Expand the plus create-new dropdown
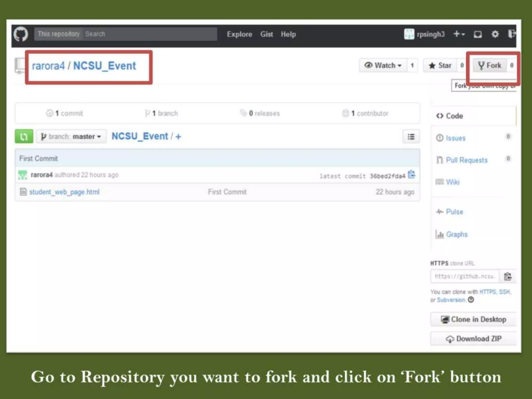The height and width of the screenshot is (399, 532). [x=459, y=34]
